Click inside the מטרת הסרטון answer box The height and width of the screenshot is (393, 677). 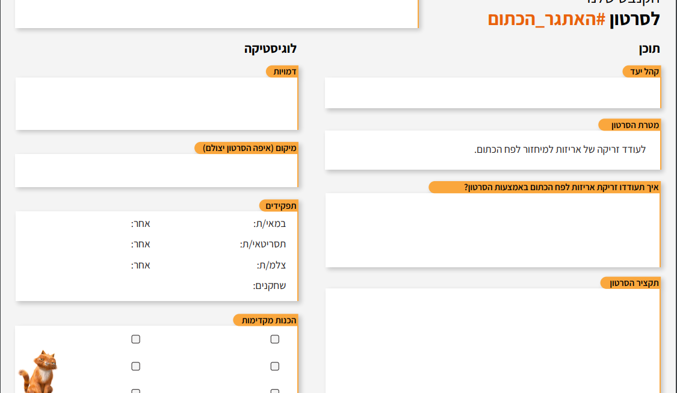(x=493, y=150)
